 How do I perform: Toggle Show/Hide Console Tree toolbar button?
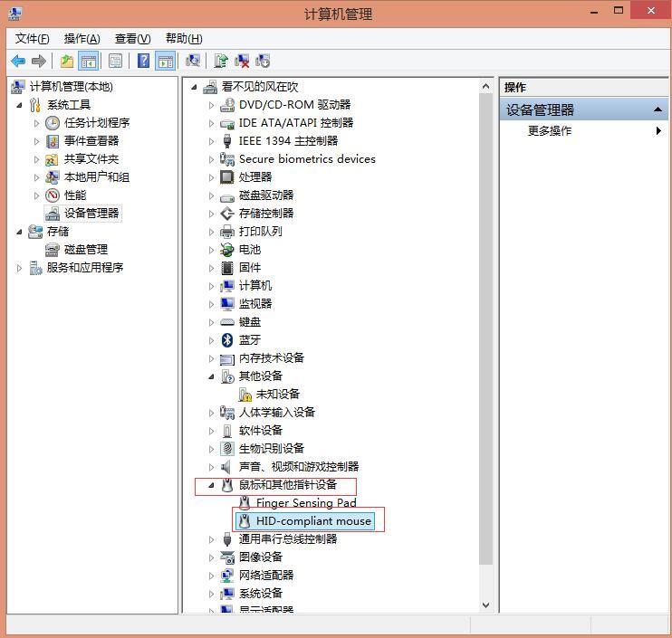[x=88, y=61]
